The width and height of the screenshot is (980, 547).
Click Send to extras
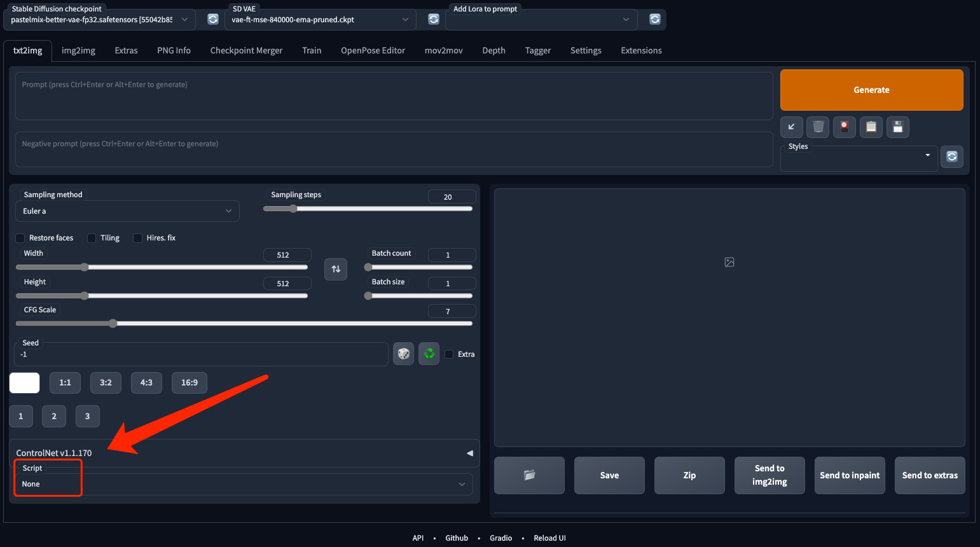[930, 475]
